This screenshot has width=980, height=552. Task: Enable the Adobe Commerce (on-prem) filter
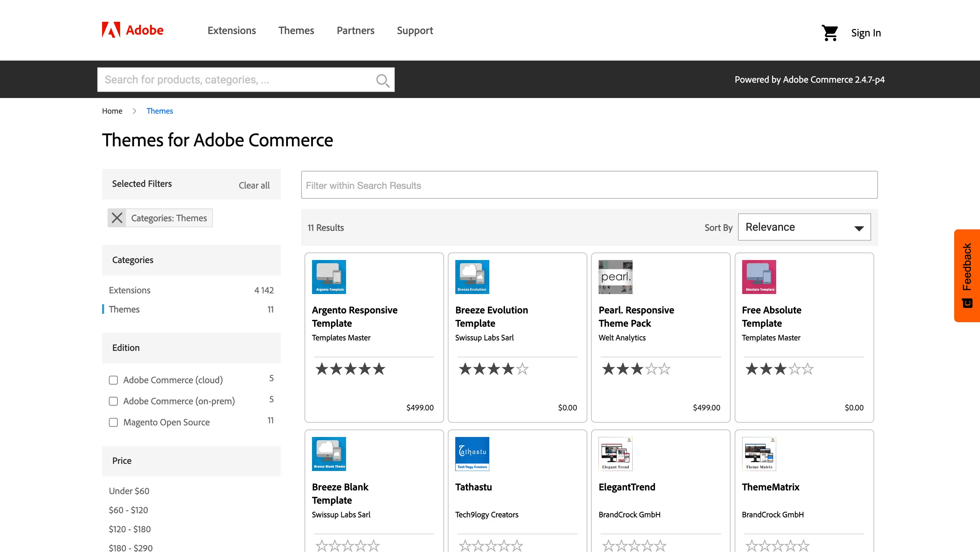coord(113,401)
